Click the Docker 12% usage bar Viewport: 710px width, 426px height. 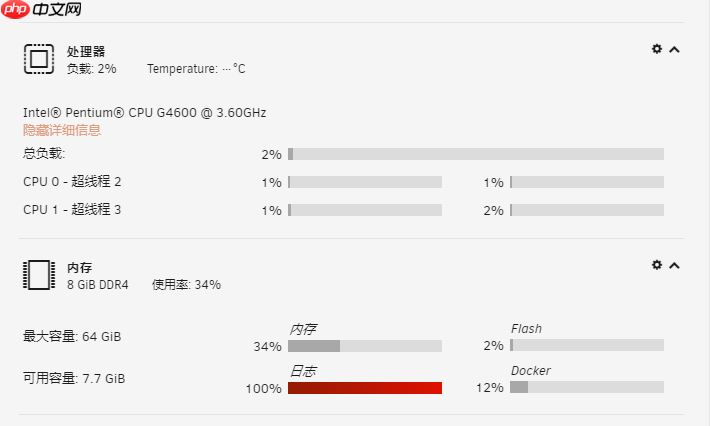(x=587, y=387)
